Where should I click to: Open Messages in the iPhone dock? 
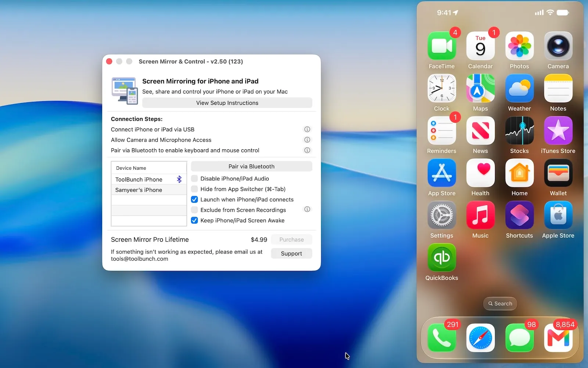519,338
